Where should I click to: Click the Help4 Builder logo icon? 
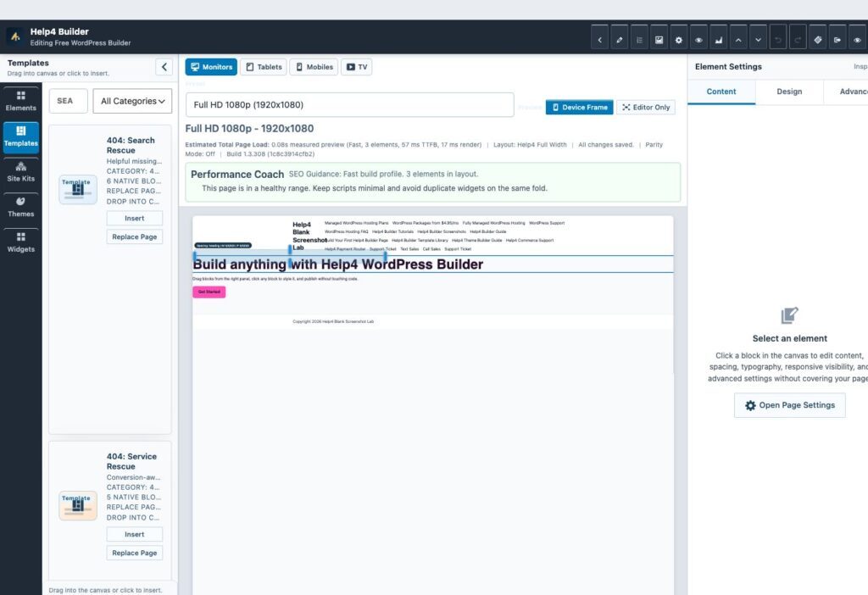[x=15, y=36]
